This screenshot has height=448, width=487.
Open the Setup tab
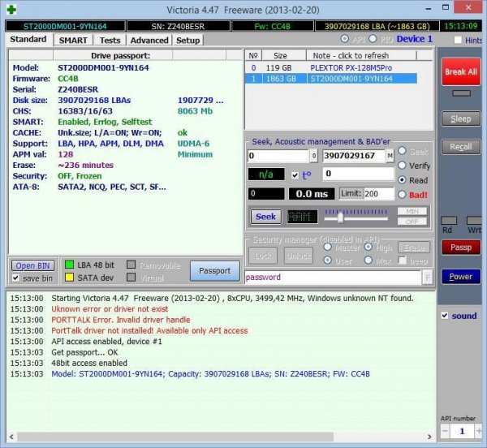tap(188, 41)
